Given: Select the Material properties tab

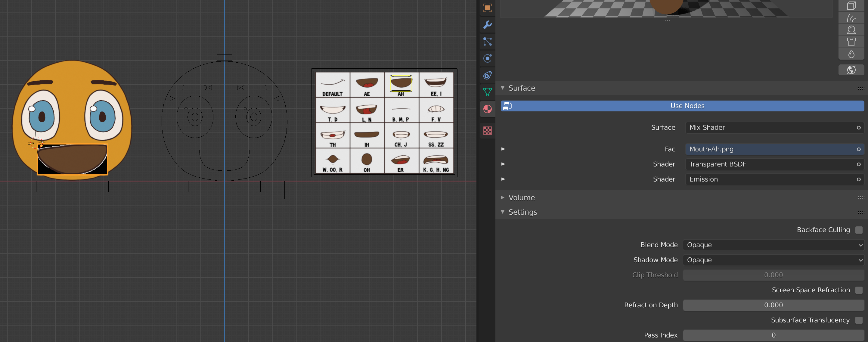Looking at the screenshot, I should tap(487, 109).
